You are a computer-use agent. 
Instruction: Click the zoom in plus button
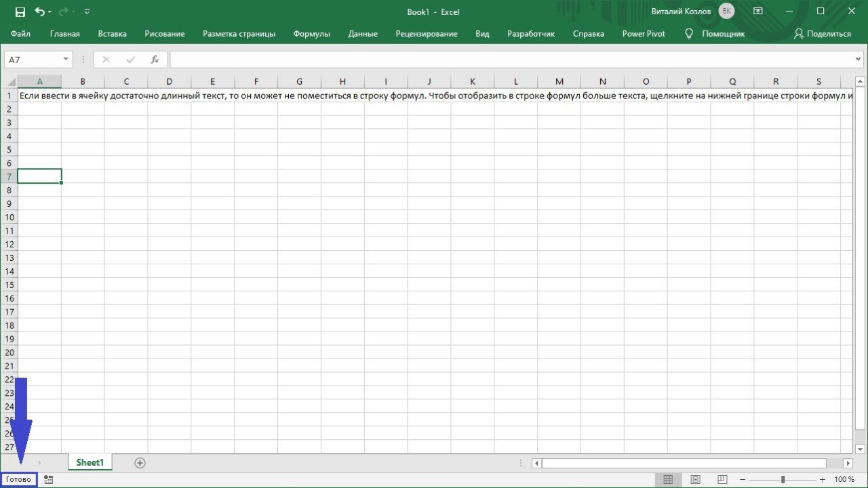tap(823, 480)
